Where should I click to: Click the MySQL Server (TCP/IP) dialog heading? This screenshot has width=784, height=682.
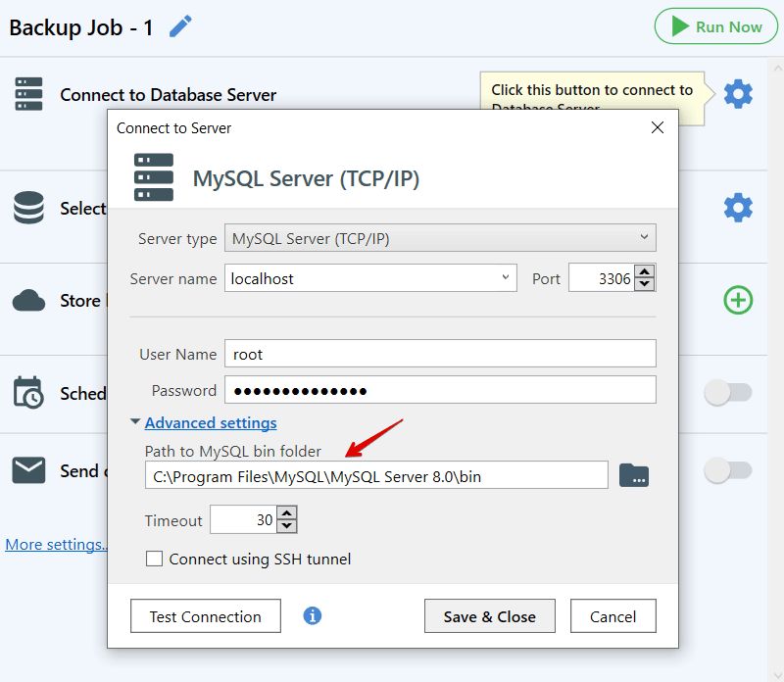306,178
